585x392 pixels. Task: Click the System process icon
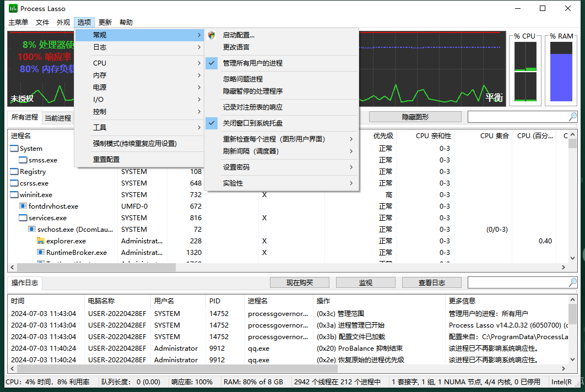[x=14, y=149]
